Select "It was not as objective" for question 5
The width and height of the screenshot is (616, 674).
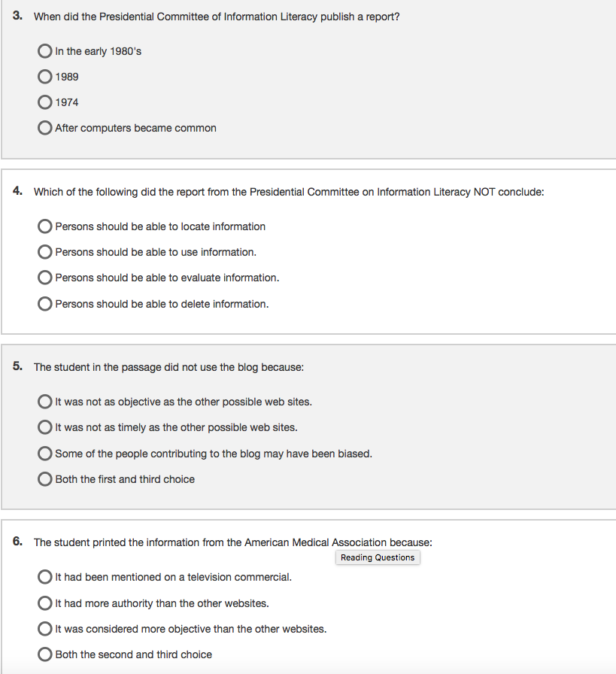tap(44, 401)
